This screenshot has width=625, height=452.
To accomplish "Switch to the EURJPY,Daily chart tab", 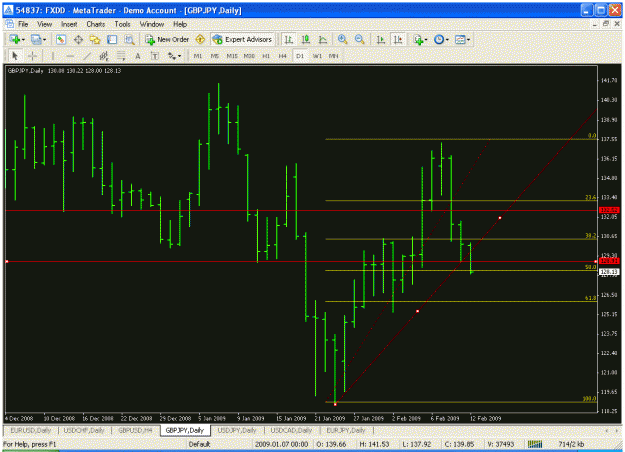I will (346, 430).
